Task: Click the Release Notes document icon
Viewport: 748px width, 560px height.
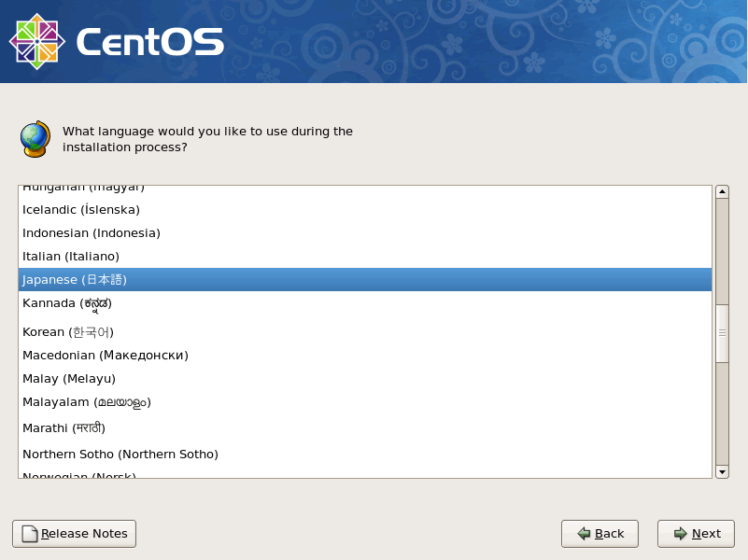Action: 30,534
